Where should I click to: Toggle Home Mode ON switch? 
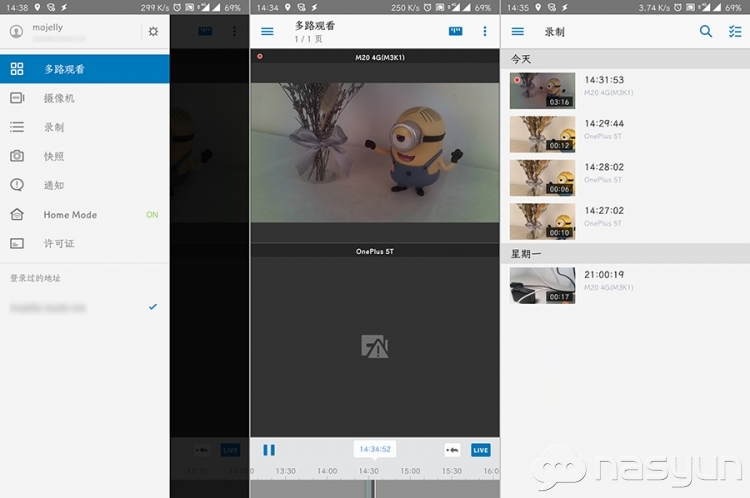click(152, 215)
